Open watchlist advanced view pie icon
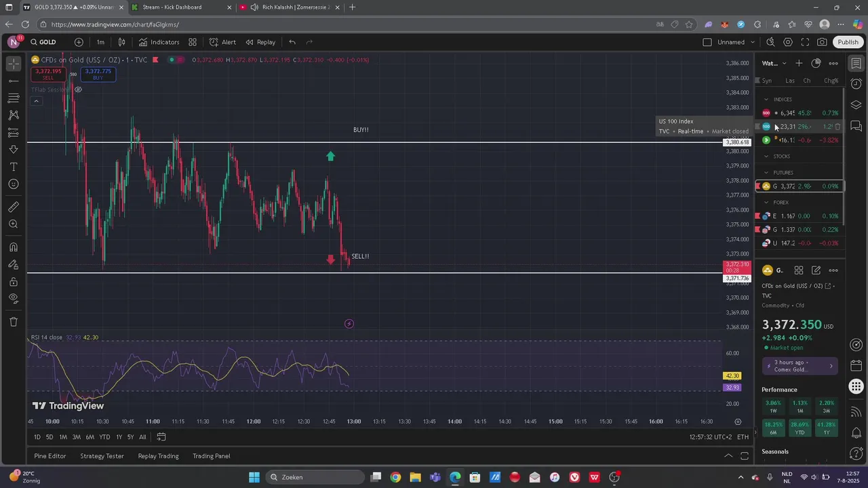The width and height of the screenshot is (868, 488). click(x=816, y=63)
